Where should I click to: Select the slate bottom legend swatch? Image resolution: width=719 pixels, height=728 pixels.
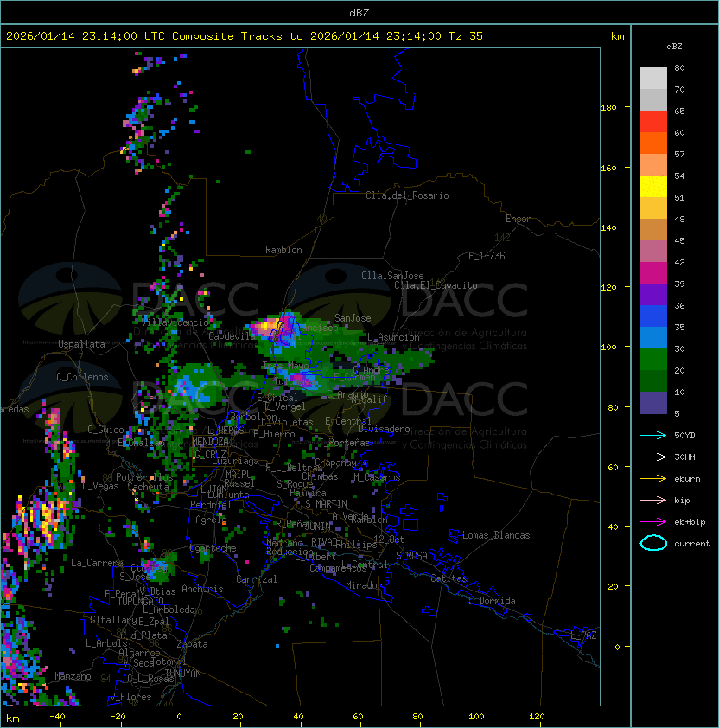[653, 403]
